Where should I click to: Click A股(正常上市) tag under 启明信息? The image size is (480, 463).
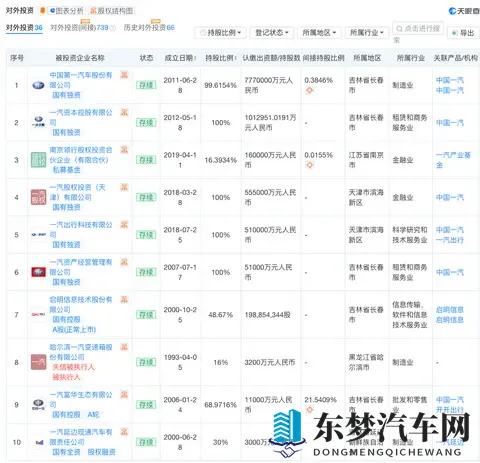click(74, 330)
